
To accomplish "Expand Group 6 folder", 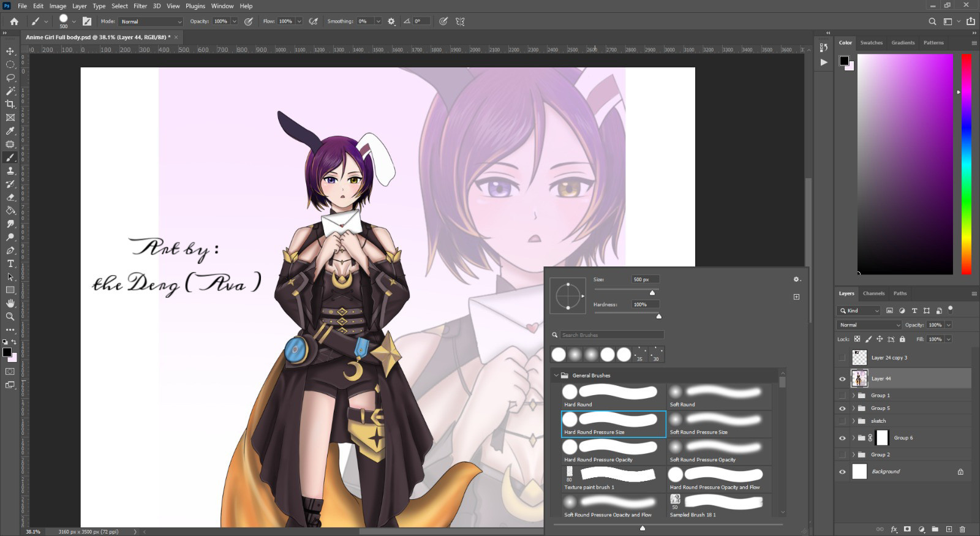I will [853, 438].
